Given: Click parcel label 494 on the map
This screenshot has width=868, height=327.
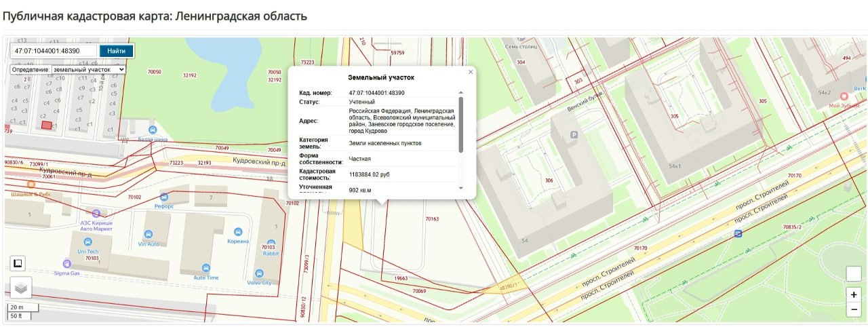Looking at the screenshot, I should 846,58.
